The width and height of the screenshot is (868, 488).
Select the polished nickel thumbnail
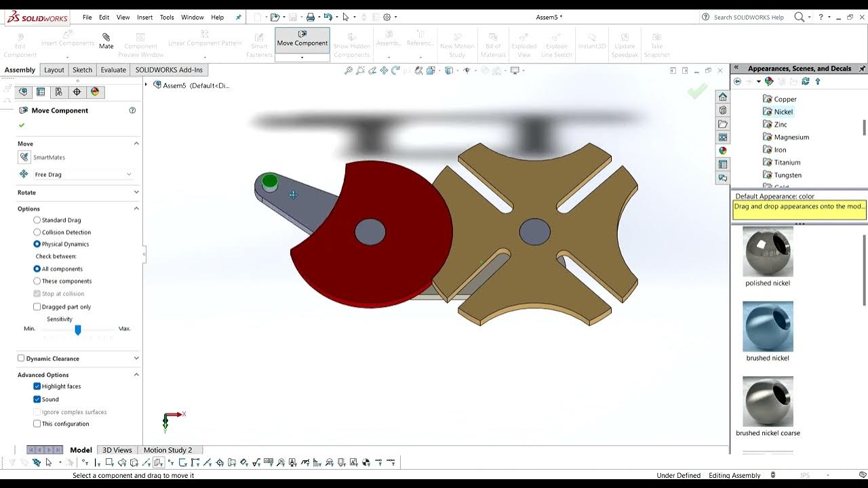[x=768, y=251]
